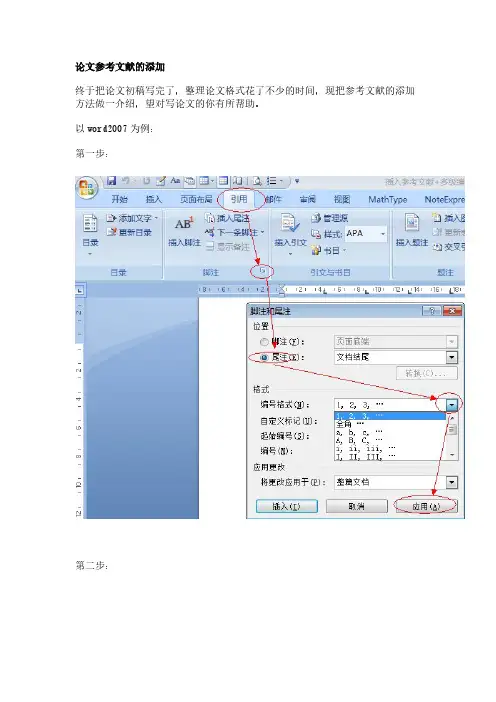This screenshot has width=496, height=702.
Task: Click the format list scrollbar down arrow
Action: [452, 455]
